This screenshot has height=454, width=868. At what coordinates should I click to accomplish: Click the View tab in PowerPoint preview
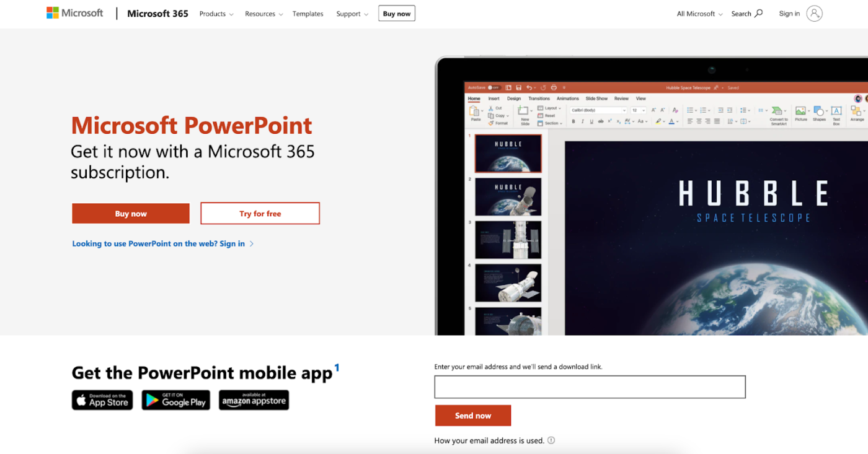click(641, 98)
